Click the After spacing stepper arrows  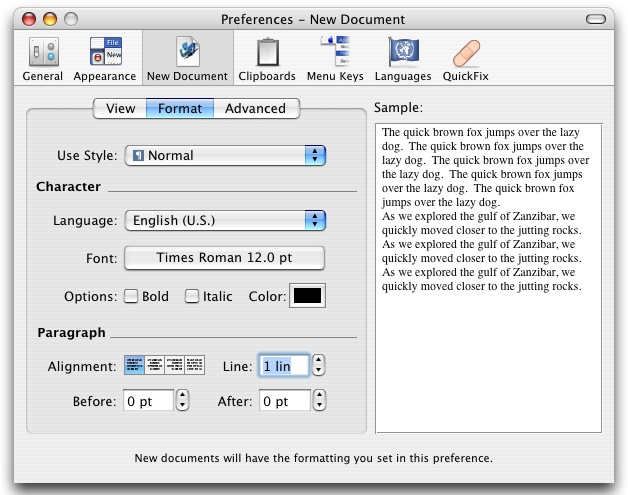318,401
